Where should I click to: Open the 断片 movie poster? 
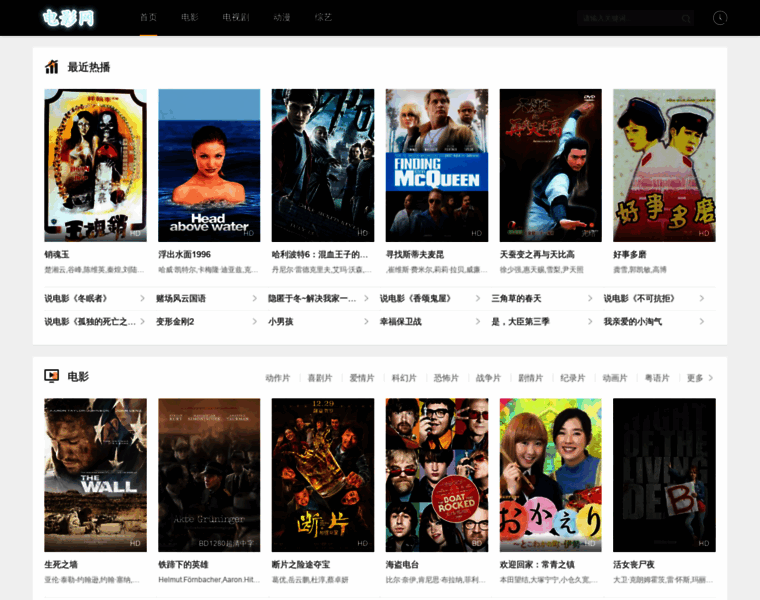tap(323, 475)
